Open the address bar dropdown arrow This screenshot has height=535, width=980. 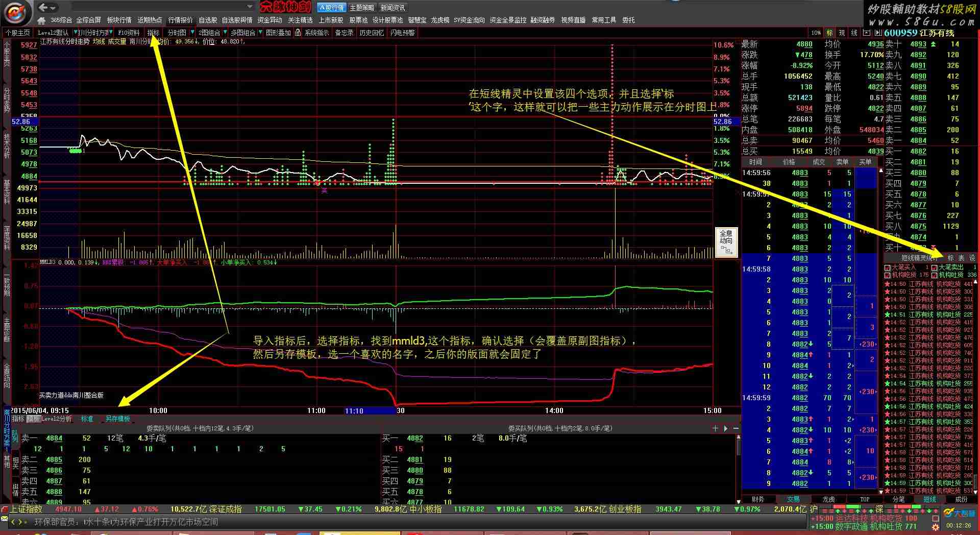pos(250,7)
